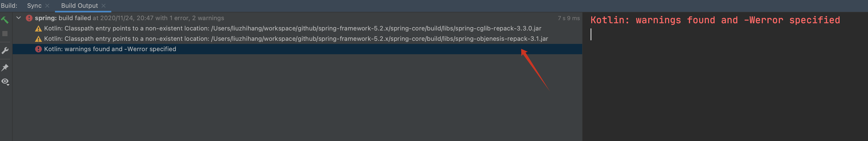Click the green hammer build icon
The height and width of the screenshot is (141, 868).
tap(5, 20)
